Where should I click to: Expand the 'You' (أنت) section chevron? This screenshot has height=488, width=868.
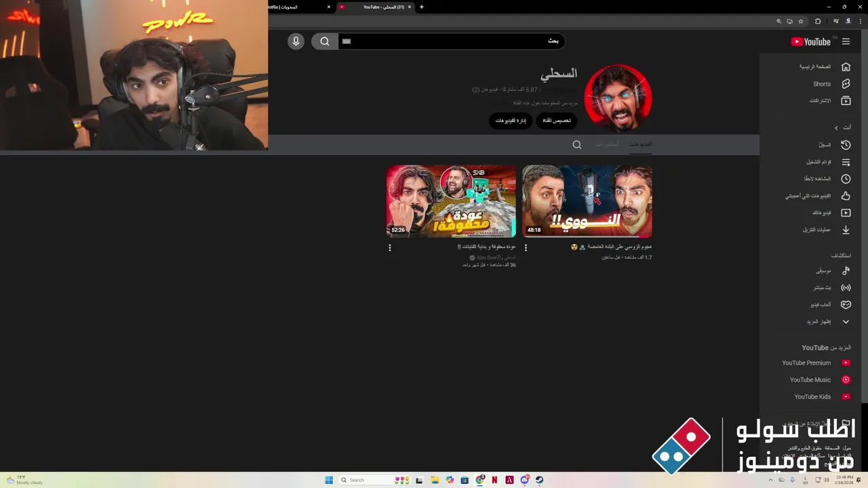click(836, 127)
